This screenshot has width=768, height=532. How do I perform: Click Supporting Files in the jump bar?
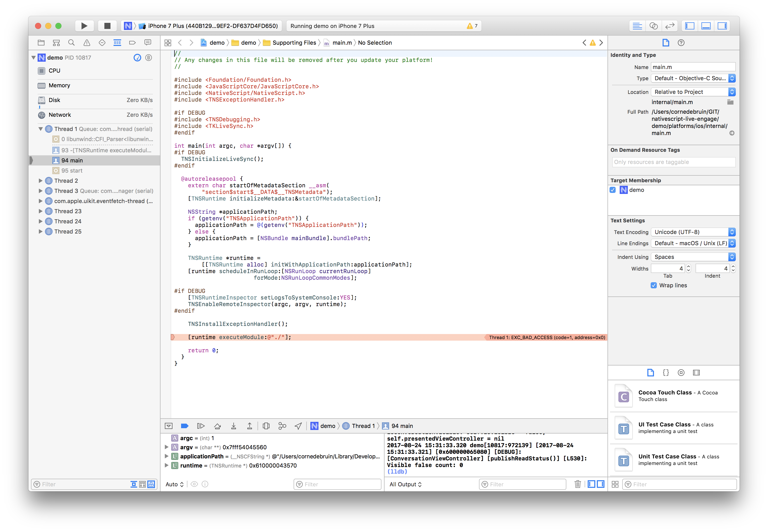[294, 43]
